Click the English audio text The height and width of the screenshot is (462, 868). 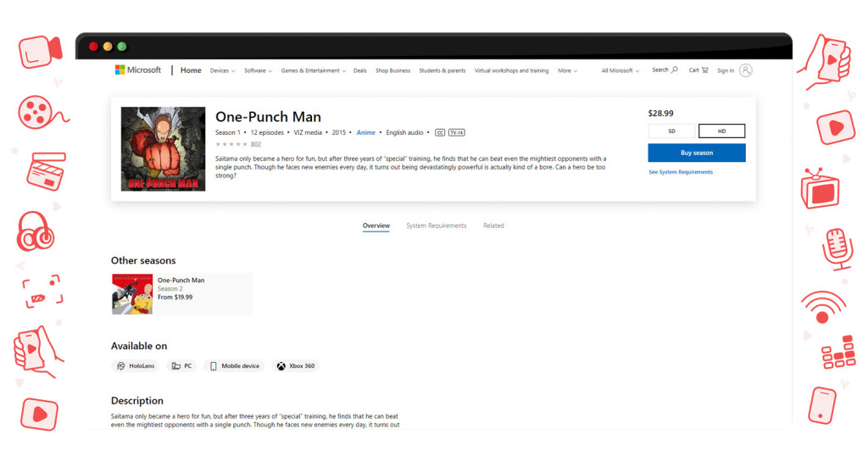(404, 132)
